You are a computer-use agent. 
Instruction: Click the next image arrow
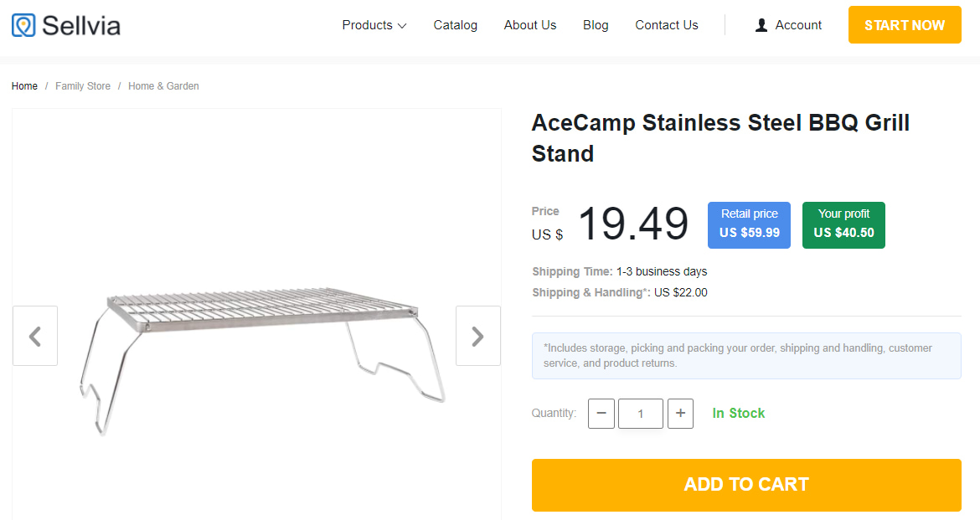(477, 335)
